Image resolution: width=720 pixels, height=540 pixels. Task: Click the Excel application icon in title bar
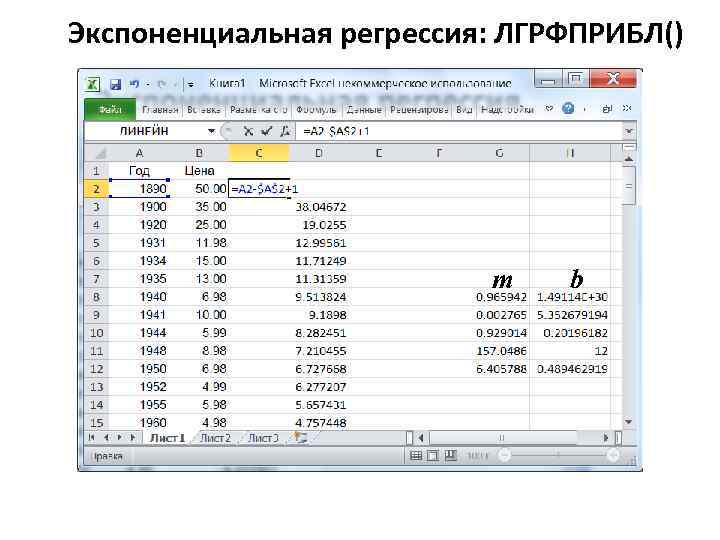92,84
